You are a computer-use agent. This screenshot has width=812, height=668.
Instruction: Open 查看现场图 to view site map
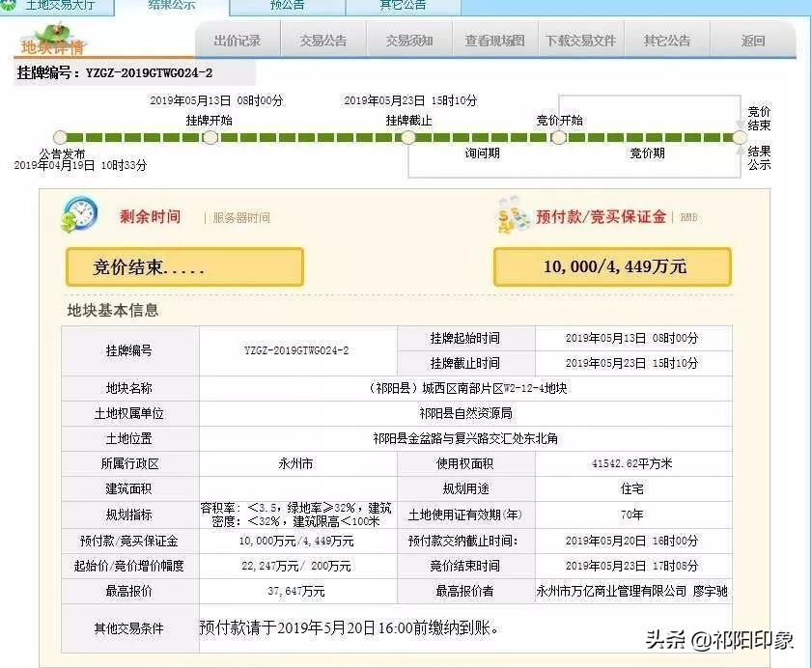point(492,42)
